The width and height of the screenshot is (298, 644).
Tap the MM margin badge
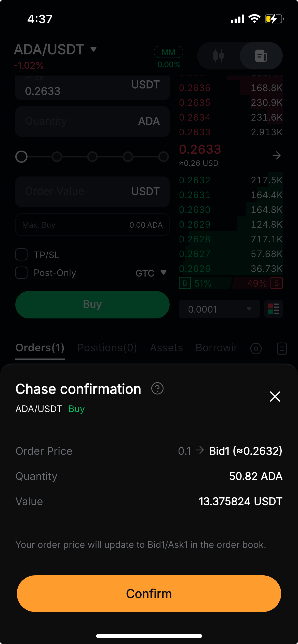point(168,52)
